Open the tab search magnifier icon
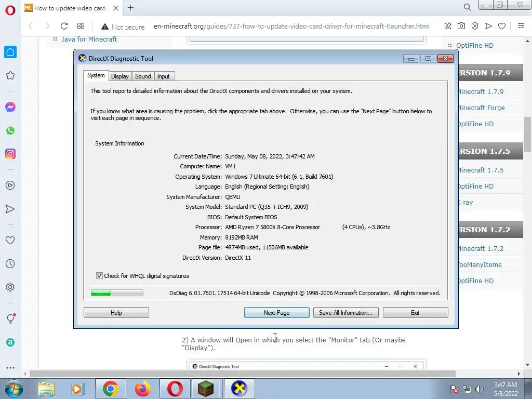Image resolution: width=532 pixels, height=399 pixels. tap(467, 7)
